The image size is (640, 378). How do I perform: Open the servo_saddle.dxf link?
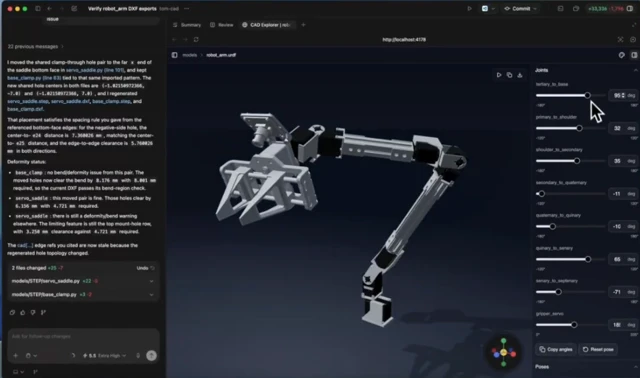click(70, 101)
